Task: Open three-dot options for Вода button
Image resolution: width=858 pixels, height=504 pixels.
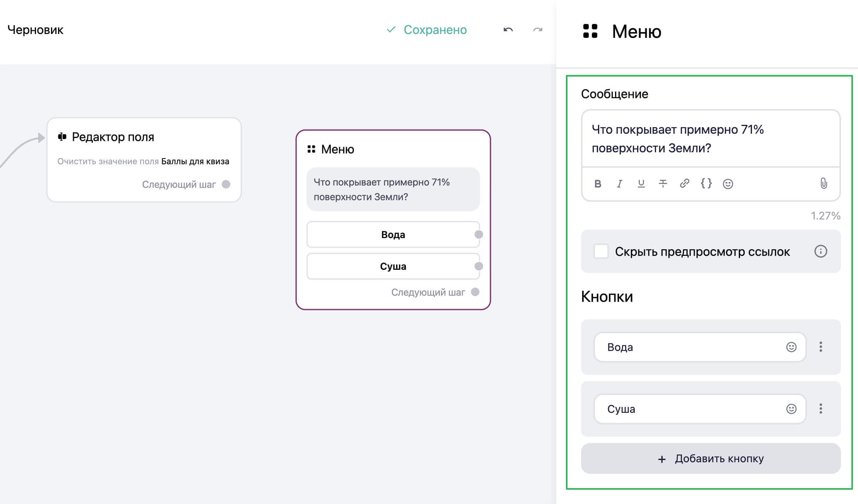Action: (820, 347)
